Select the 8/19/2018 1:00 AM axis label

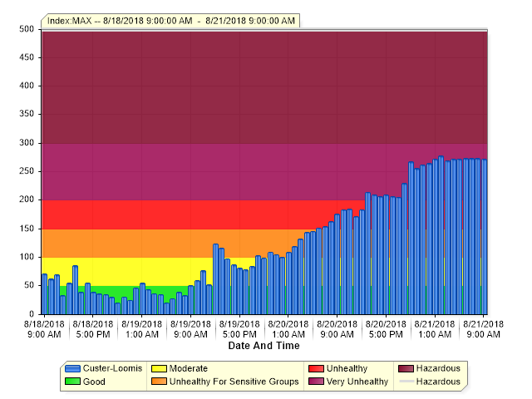[141, 329]
